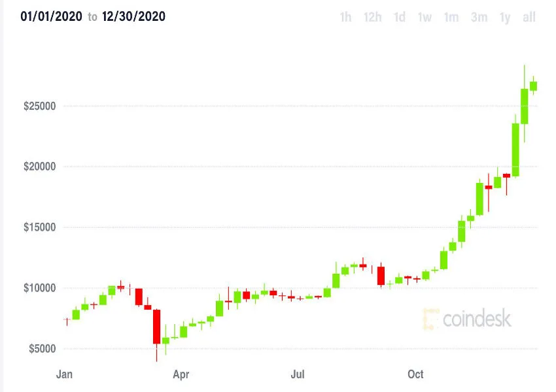Show the full price history with all
The image size is (556, 392).
[x=529, y=18]
